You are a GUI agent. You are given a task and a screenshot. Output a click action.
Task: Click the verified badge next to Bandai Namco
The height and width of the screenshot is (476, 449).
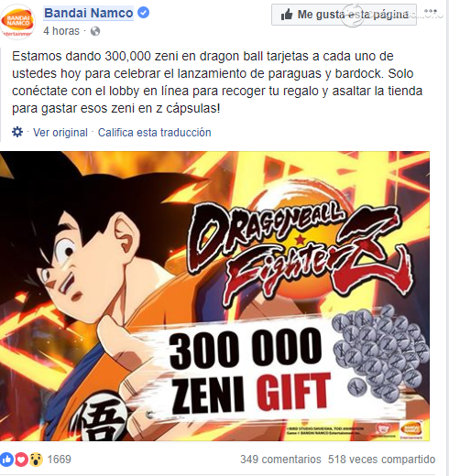tap(143, 13)
